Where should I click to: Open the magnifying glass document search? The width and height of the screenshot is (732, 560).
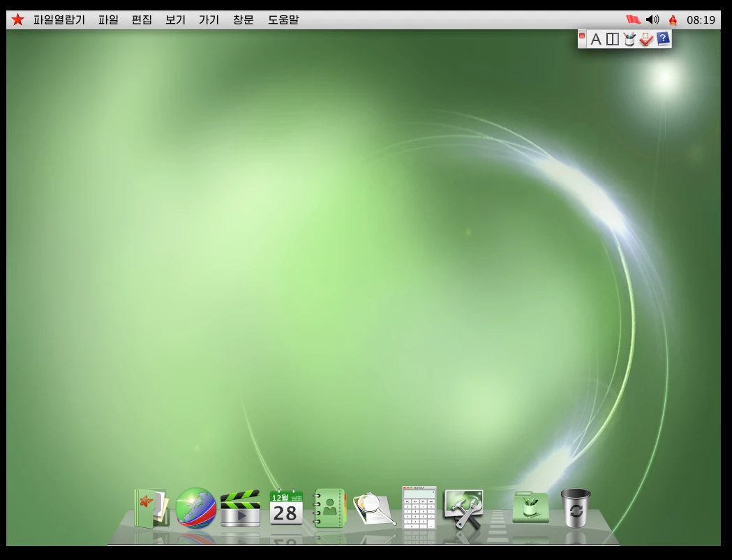(374, 509)
